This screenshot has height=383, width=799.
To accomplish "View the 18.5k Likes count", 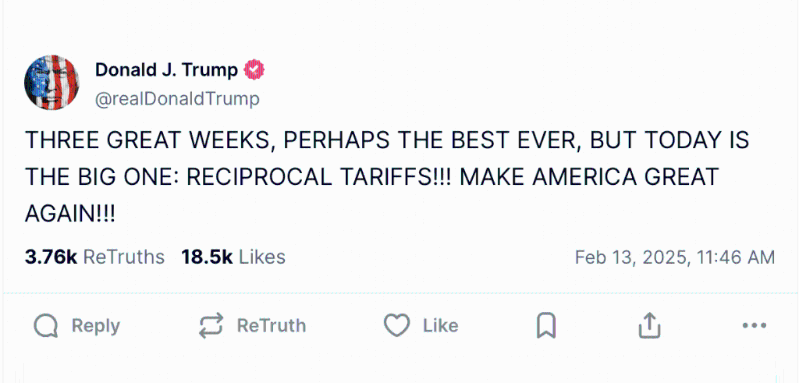I will tap(233, 257).
